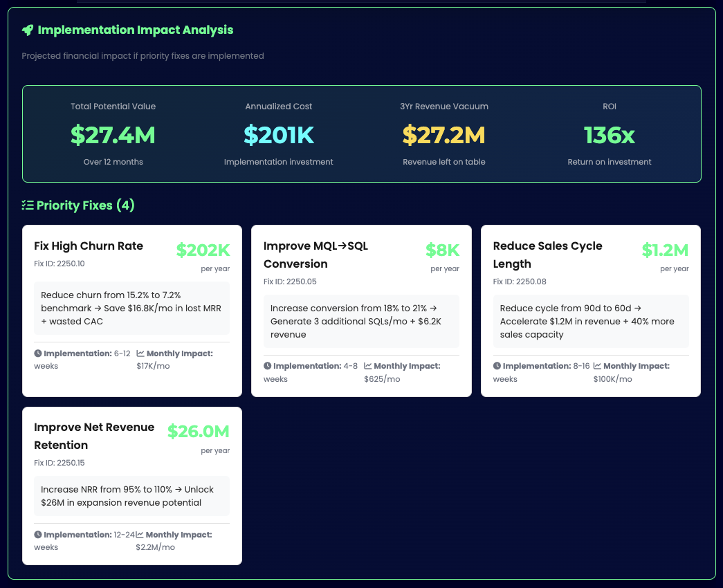Open the Fix High Churn Rate card
This screenshot has width=723, height=588.
coord(131,310)
